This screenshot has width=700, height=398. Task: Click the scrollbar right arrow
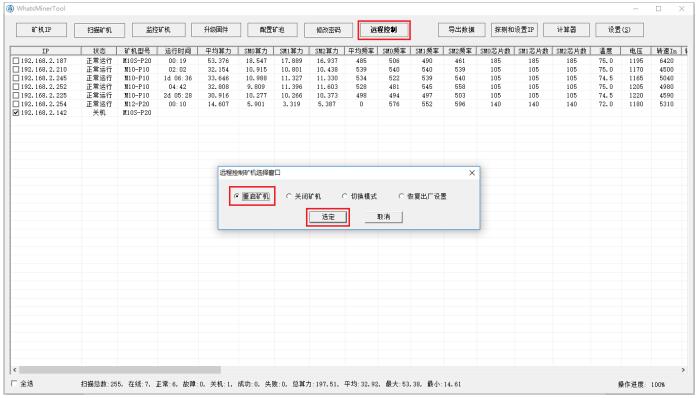(x=683, y=370)
